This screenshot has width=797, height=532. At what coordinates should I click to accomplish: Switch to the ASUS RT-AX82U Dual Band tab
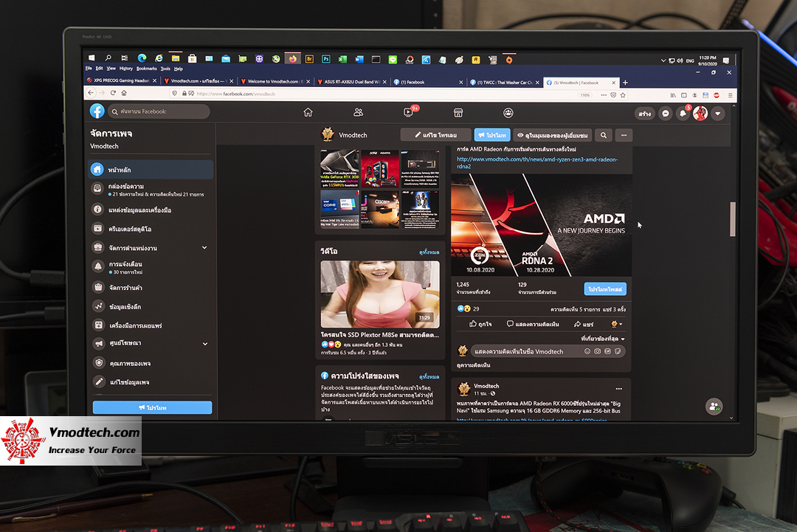coord(352,81)
